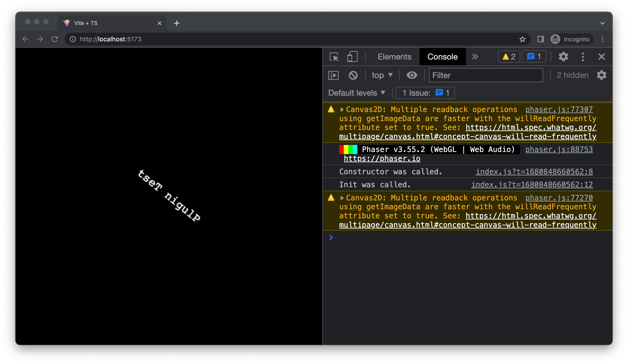
Task: Reveal the 2 hidden console messages
Action: (x=572, y=75)
